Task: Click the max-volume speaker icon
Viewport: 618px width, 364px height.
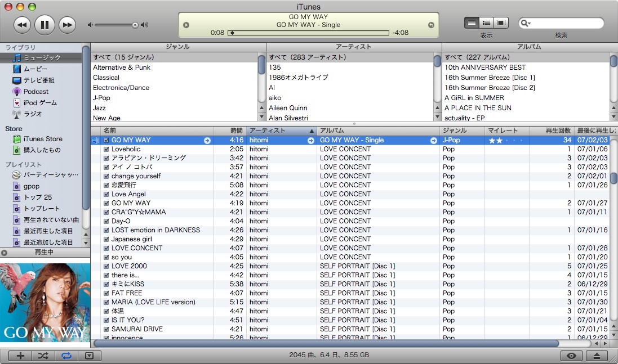Action: pos(145,25)
